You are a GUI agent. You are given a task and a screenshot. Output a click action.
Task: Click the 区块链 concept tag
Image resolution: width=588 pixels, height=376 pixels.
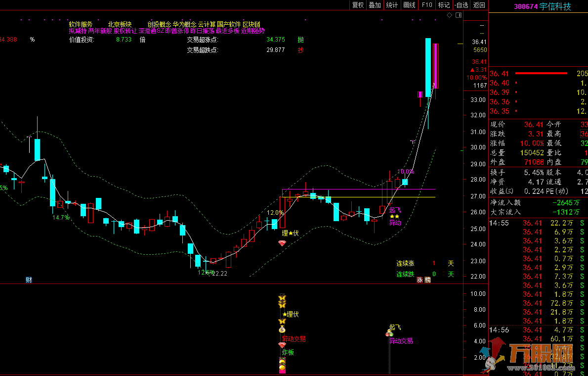pos(251,24)
